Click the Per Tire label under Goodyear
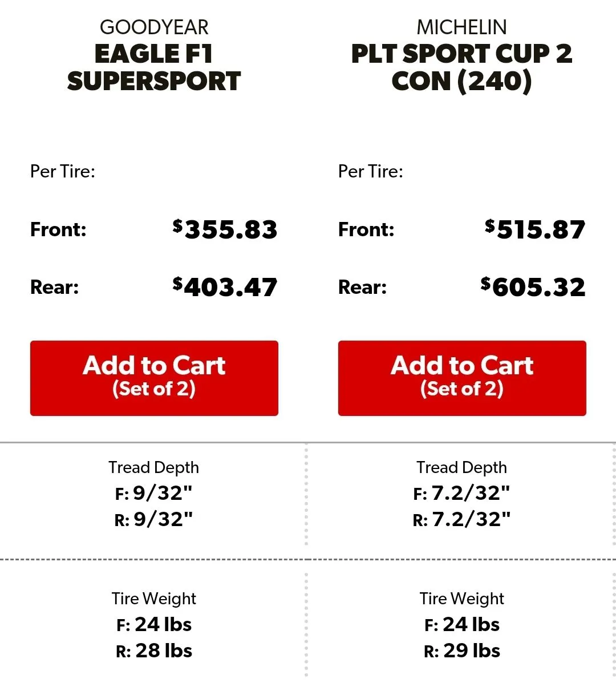 point(63,171)
